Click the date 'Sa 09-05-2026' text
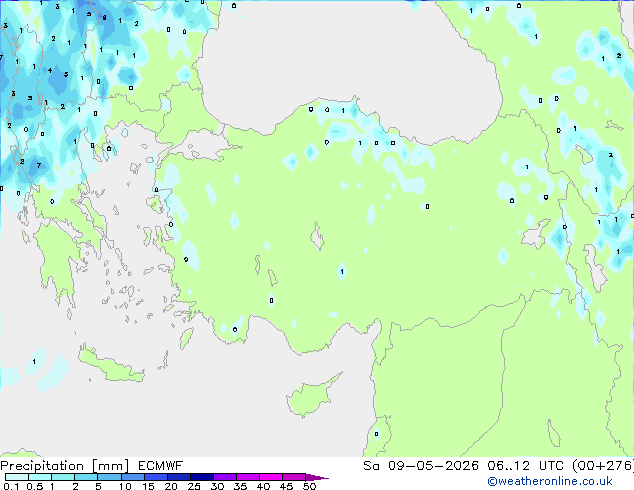Image resolution: width=634 pixels, height=490 pixels. click(x=421, y=466)
